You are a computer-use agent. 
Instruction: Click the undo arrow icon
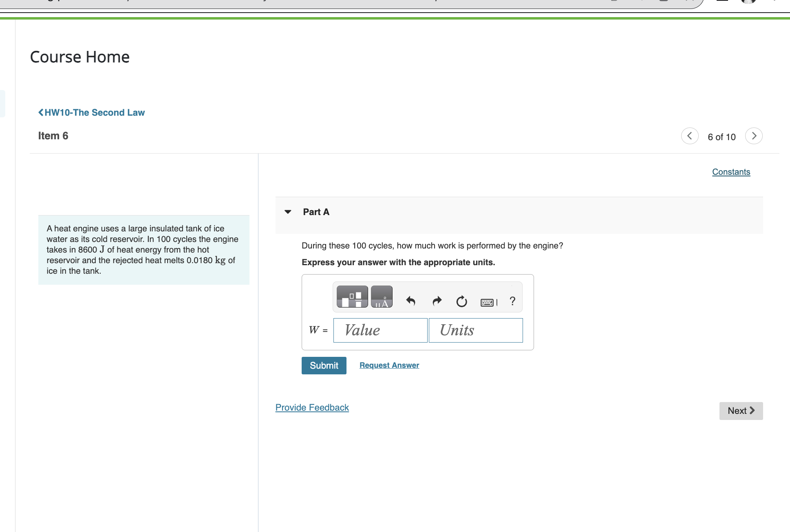(x=410, y=301)
